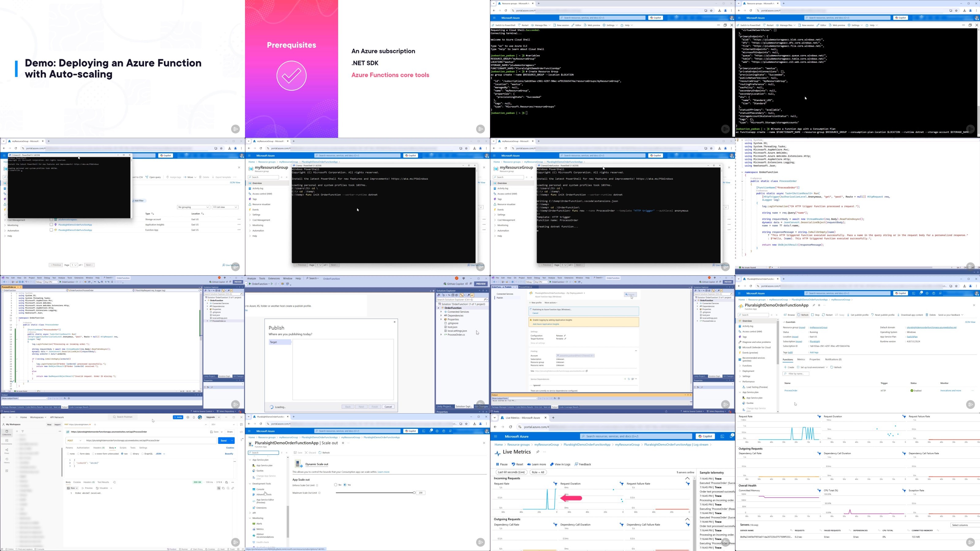Click Reset publish profile
980x551 pixels.
[883, 315]
